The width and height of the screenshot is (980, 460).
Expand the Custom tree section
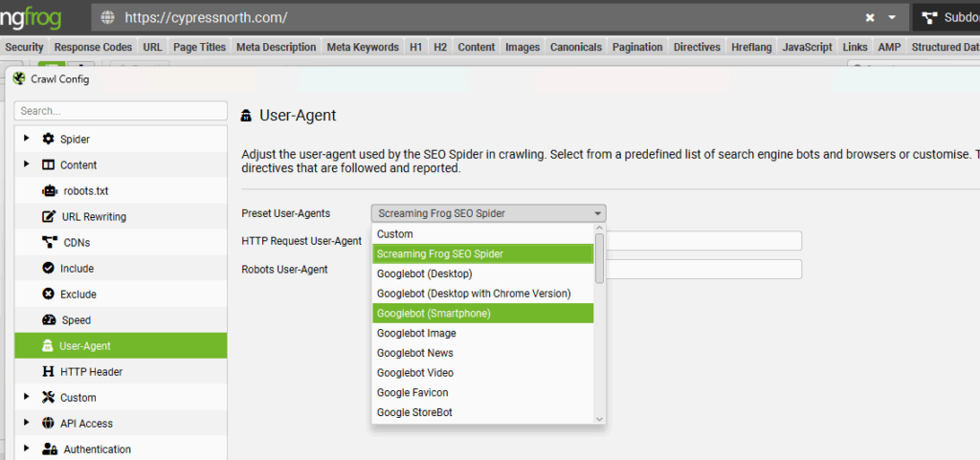pos(26,396)
